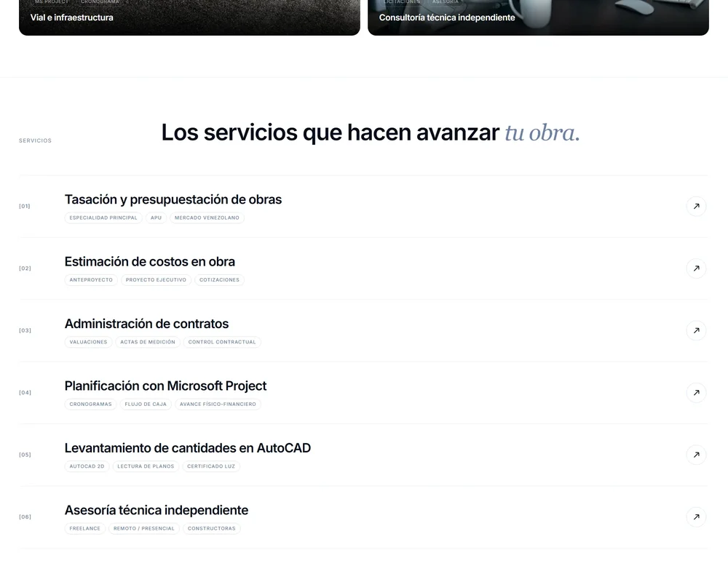Select the CONTROL CONTRACTUAL tag
The width and height of the screenshot is (728, 582).
click(222, 342)
